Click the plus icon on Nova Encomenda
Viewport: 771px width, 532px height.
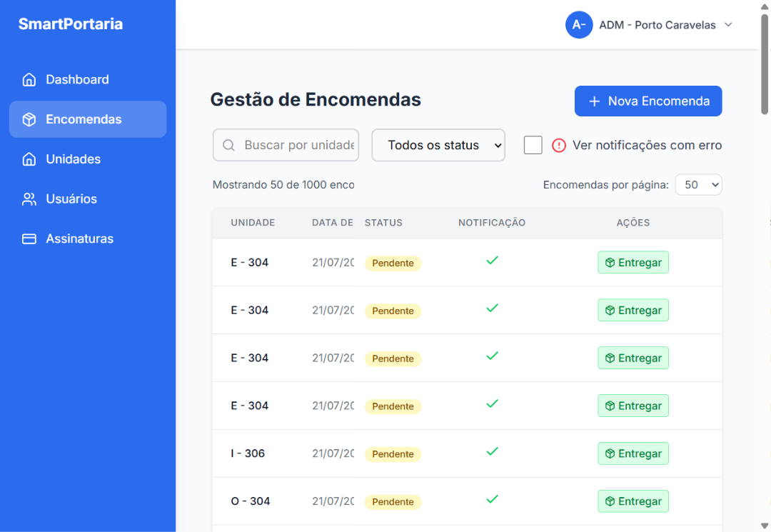593,101
